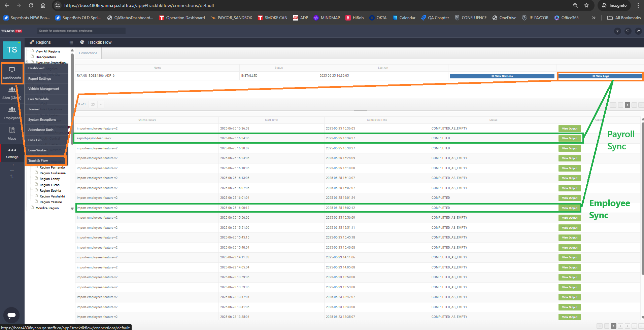Open the OKTA bookmark
The image size is (644, 330).
tap(378, 18)
